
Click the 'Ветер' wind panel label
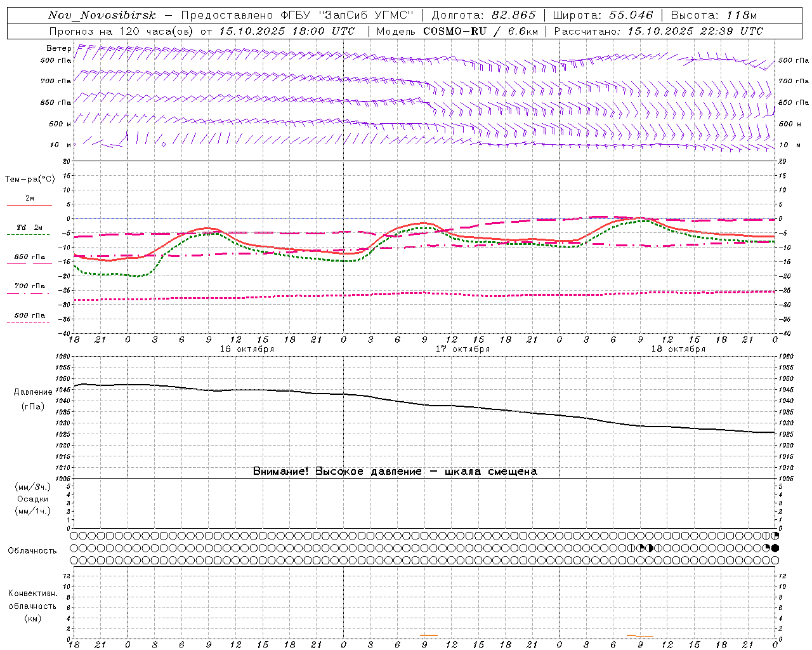point(58,48)
